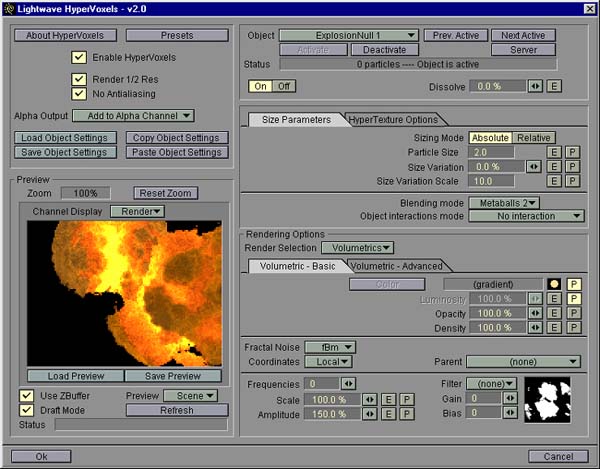Click the Gain slider arrows button

(x=510, y=398)
